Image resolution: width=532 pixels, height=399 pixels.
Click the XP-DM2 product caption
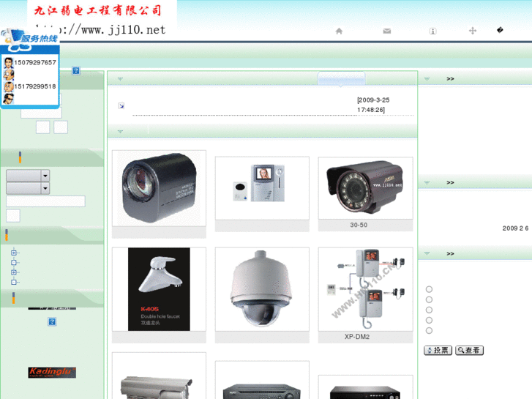[x=357, y=337]
